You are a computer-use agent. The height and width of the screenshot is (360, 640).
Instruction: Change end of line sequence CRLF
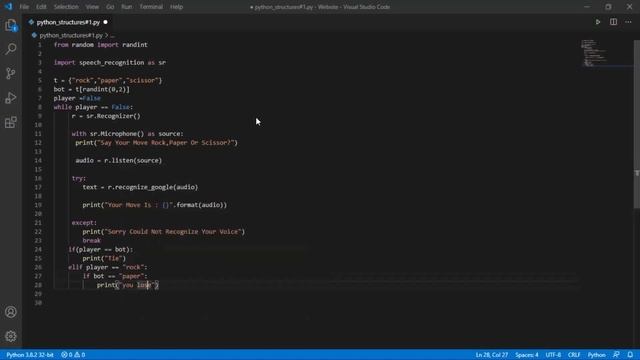[574, 355]
